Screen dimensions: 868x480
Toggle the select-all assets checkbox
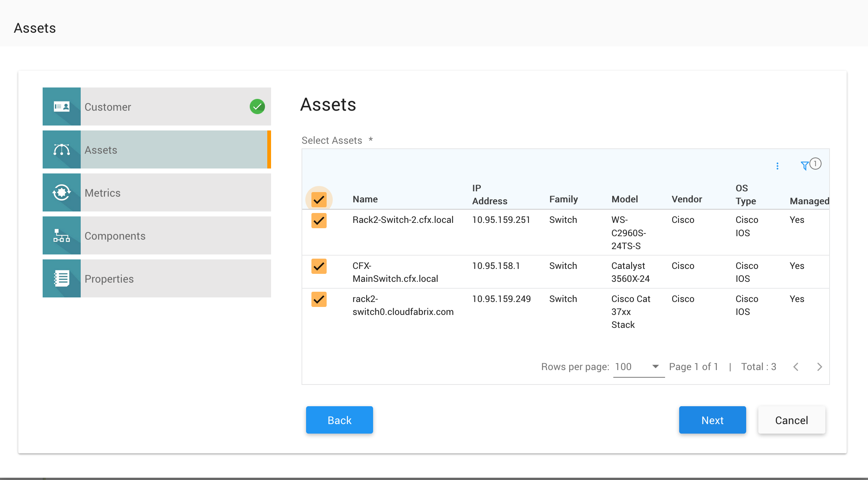pos(319,199)
